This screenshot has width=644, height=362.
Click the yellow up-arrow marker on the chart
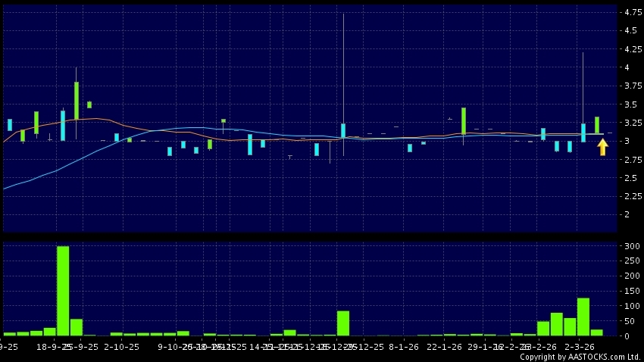point(602,146)
